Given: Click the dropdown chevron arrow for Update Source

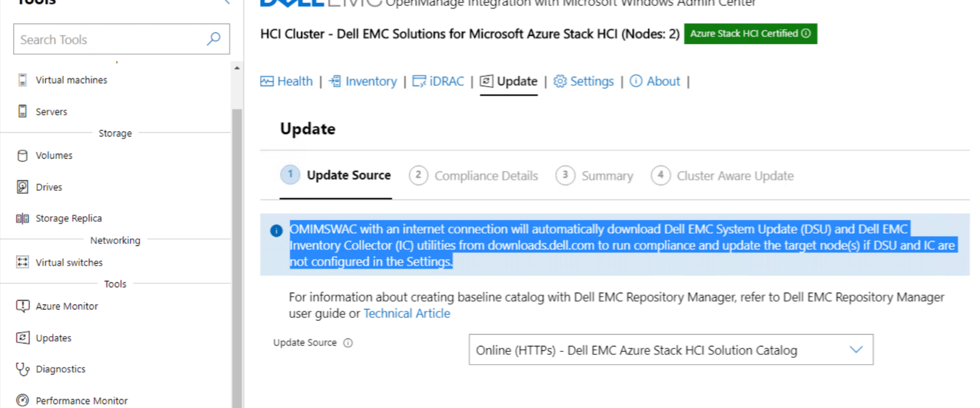Looking at the screenshot, I should pyautogui.click(x=856, y=350).
